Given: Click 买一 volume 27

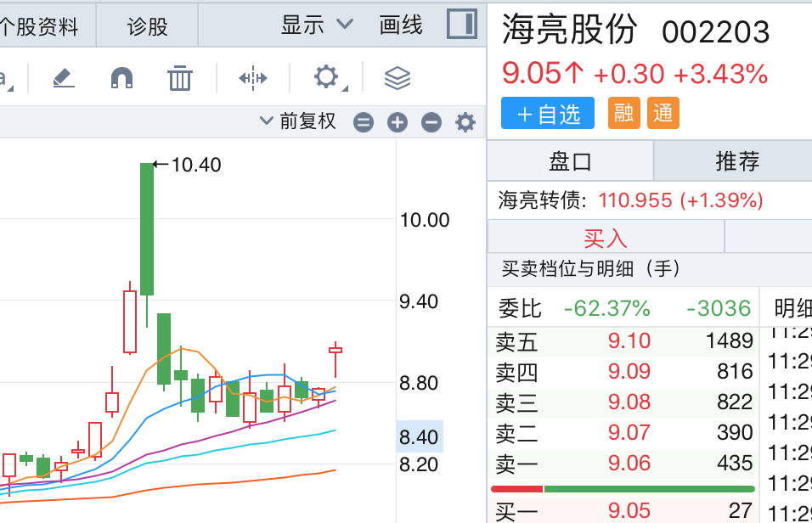Looking at the screenshot, I should pos(741,510).
